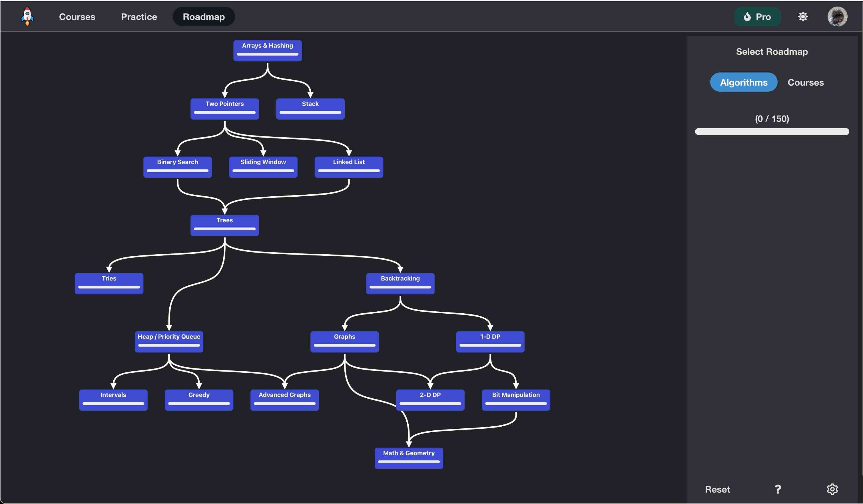Open the Sliding Window node
The width and height of the screenshot is (863, 504).
263,167
